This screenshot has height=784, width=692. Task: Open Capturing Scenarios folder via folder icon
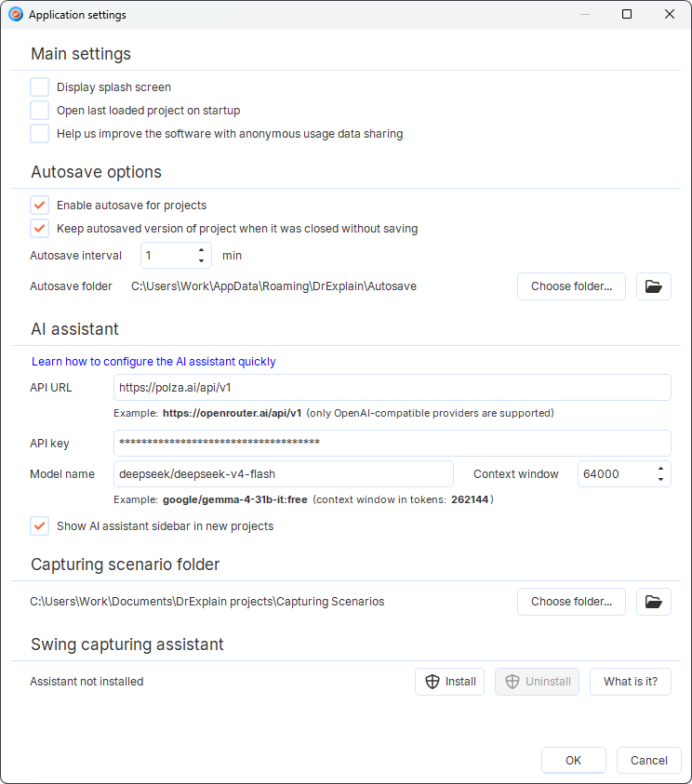pos(654,602)
